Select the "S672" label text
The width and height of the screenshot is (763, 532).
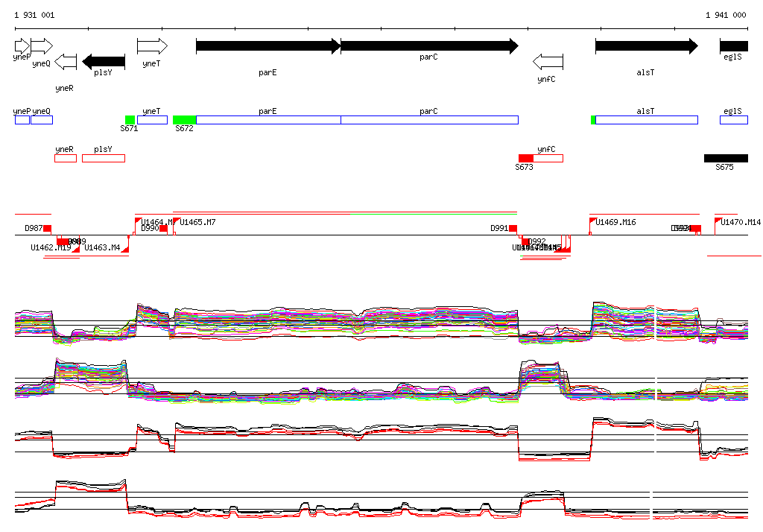click(185, 128)
